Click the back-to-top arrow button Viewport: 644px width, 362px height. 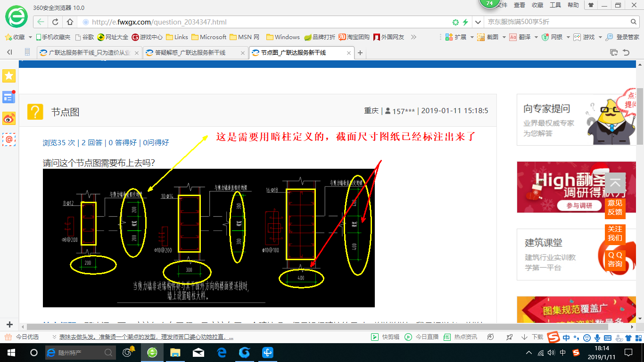coord(615,183)
